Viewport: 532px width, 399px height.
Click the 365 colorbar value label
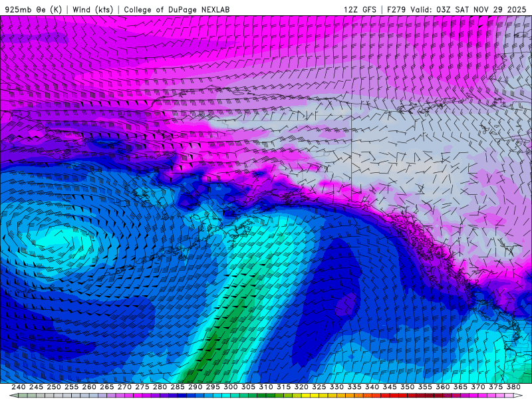(x=460, y=387)
